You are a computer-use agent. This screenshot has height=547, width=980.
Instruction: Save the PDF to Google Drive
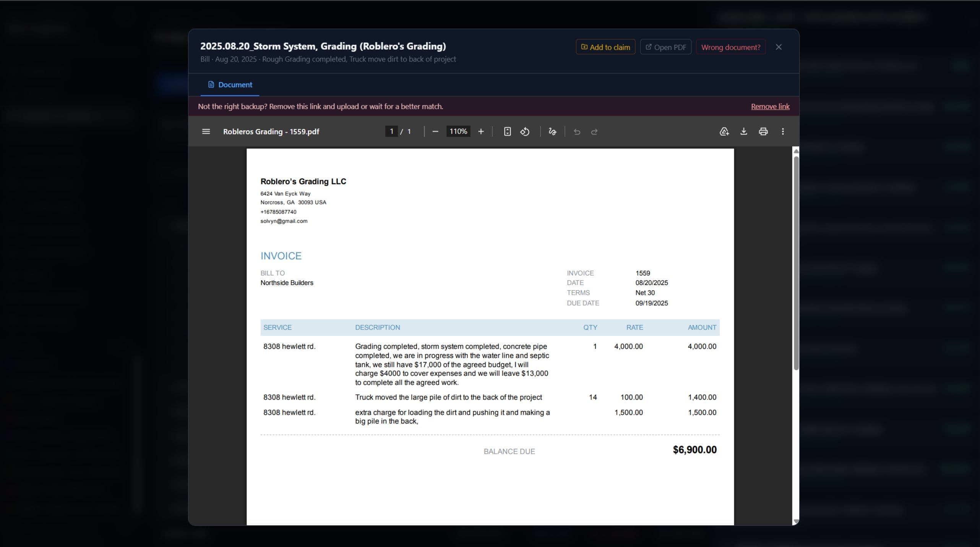tap(724, 131)
